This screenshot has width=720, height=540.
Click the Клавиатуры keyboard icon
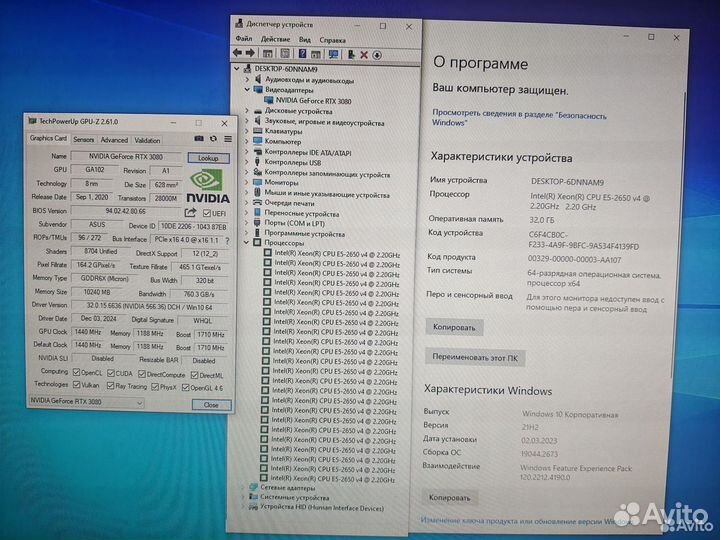pyautogui.click(x=258, y=131)
